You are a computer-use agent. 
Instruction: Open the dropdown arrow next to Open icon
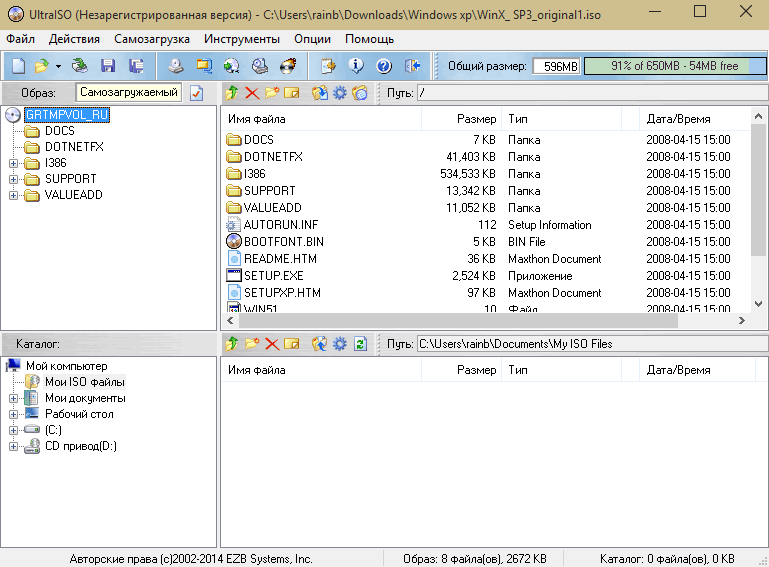(x=58, y=66)
